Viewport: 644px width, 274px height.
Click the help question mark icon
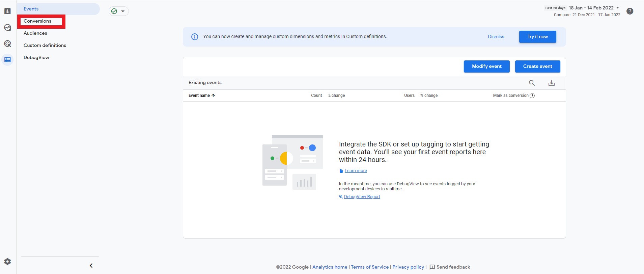tap(629, 11)
